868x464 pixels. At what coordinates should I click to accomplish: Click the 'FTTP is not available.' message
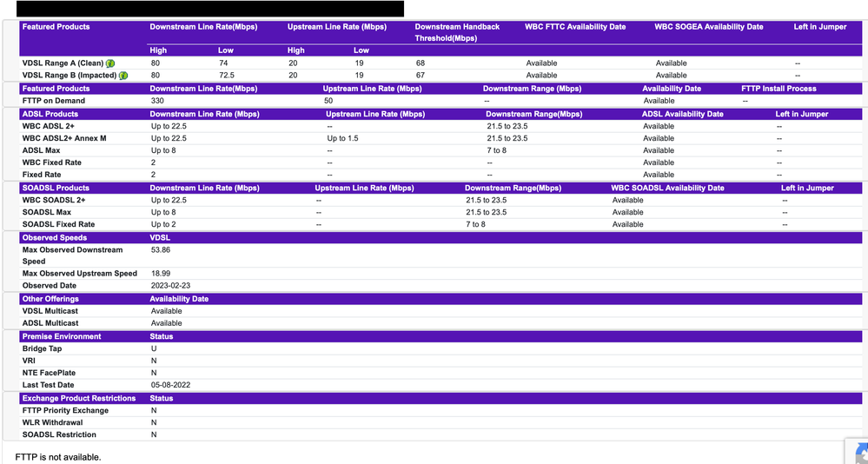coord(58,457)
